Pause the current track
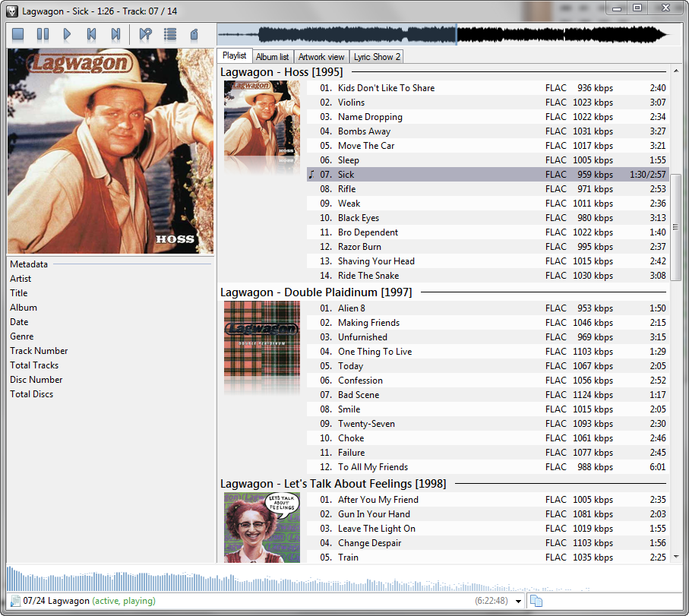This screenshot has height=616, width=689. pyautogui.click(x=43, y=34)
